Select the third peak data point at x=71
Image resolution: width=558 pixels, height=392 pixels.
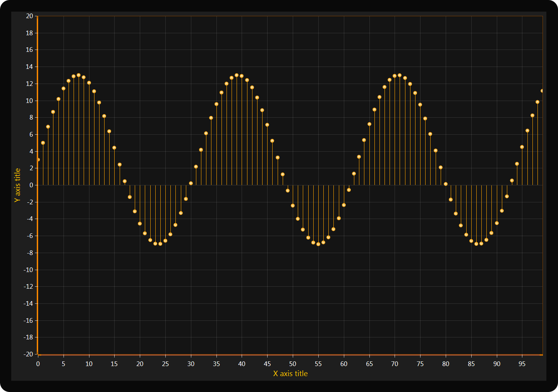coord(400,75)
